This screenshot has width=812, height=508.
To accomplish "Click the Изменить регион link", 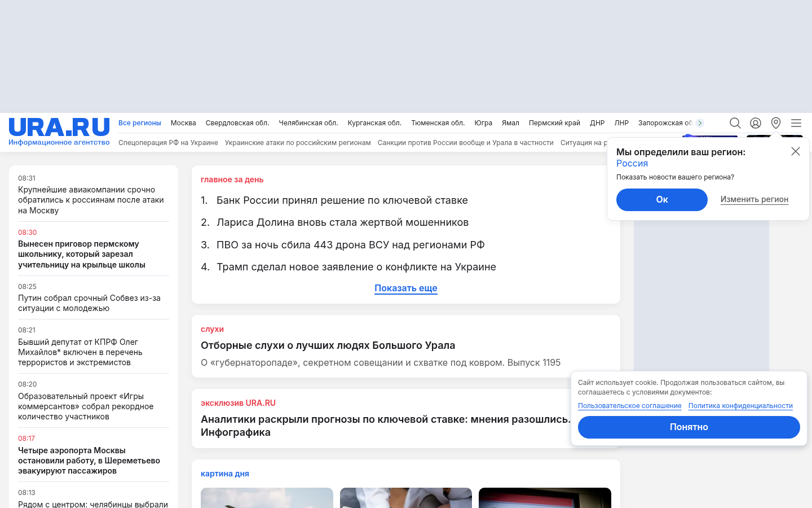I will tap(754, 199).
